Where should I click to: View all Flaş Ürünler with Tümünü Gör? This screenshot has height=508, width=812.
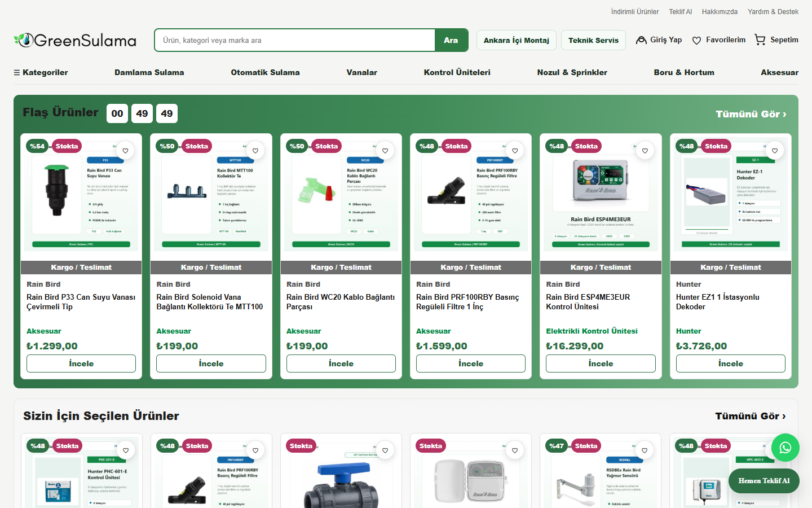pos(751,114)
